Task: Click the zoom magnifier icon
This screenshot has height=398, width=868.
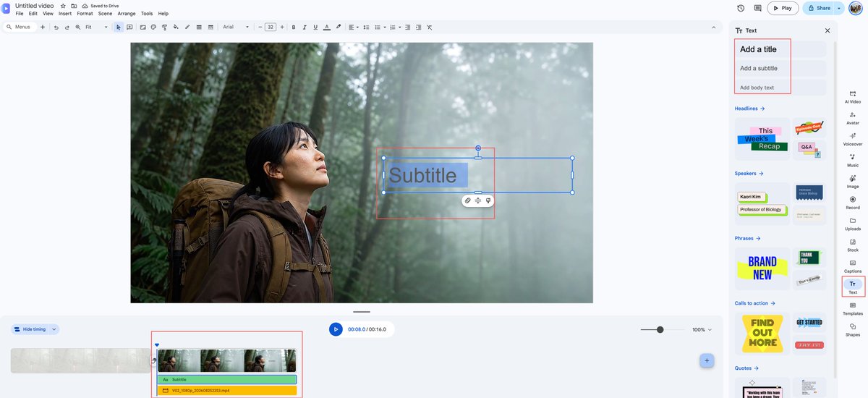Action: [x=77, y=27]
